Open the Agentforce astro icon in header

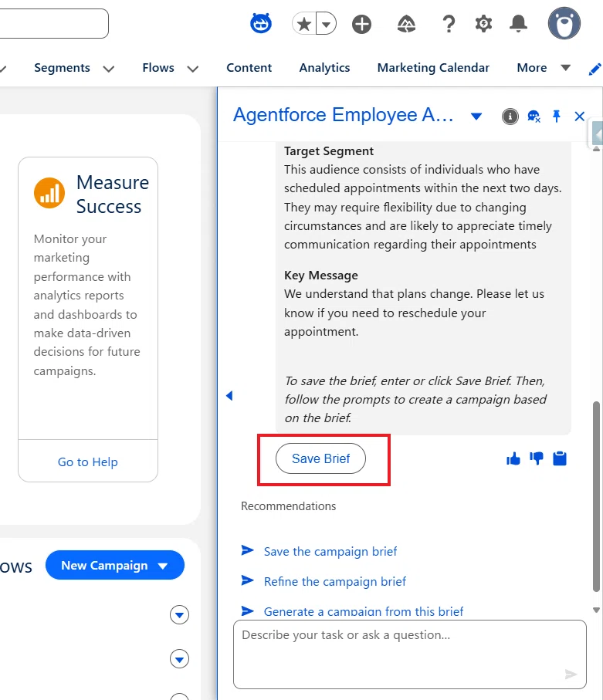tap(260, 23)
